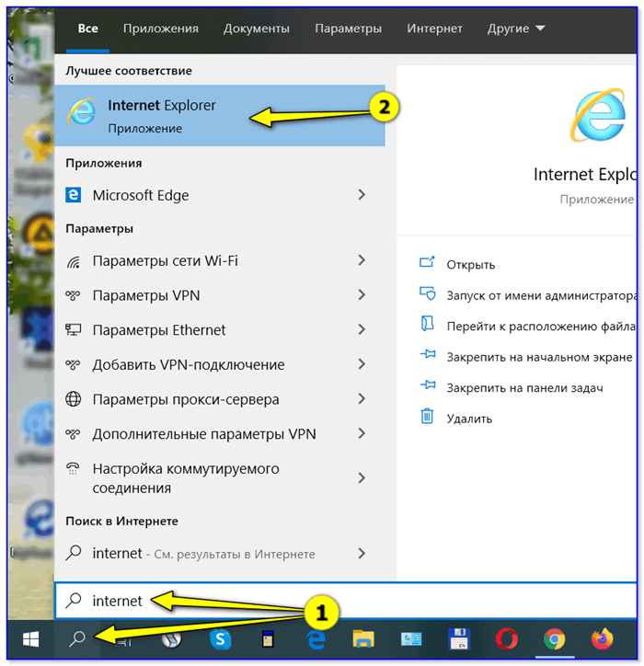Screen dimensions: 644x666
Task: Launch Edge browser from the taskbar
Action: pos(316,638)
